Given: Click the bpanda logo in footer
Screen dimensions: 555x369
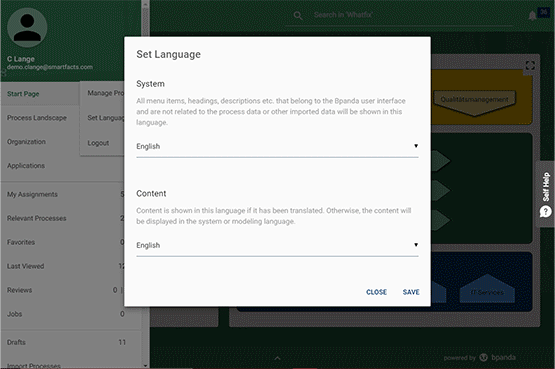Looking at the screenshot, I should coord(498,358).
